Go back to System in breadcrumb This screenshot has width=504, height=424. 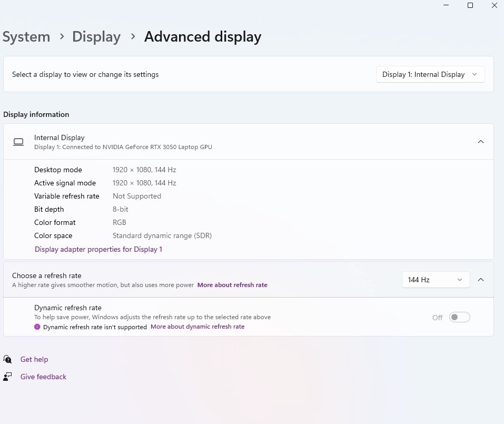[26, 37]
